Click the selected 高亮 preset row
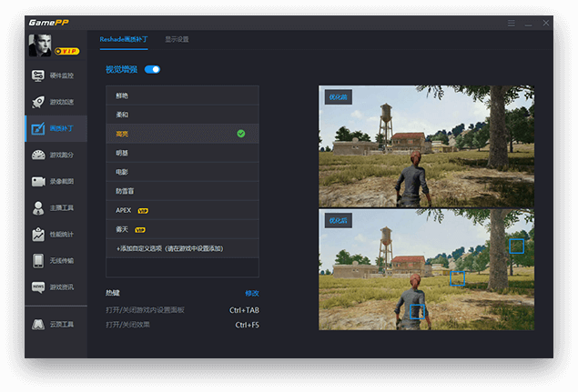The height and width of the screenshot is (392, 578). 182,134
